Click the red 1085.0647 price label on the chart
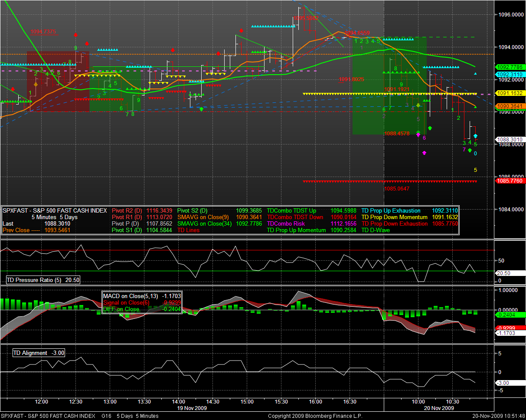Image resolution: width=526 pixels, height=420 pixels. [x=397, y=189]
